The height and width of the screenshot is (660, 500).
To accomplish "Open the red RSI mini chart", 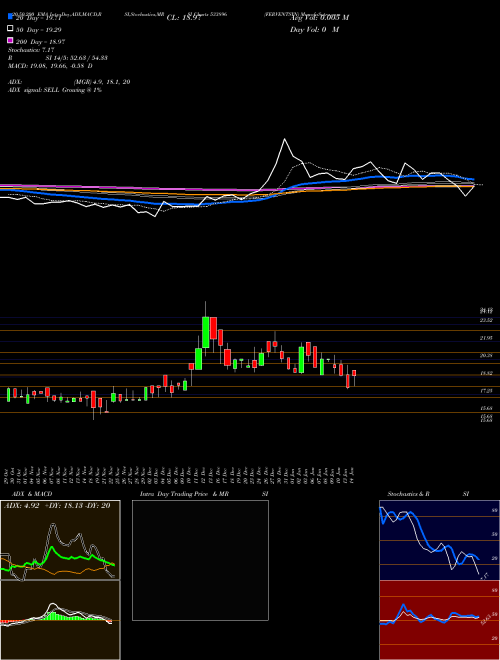I will 439,620.
